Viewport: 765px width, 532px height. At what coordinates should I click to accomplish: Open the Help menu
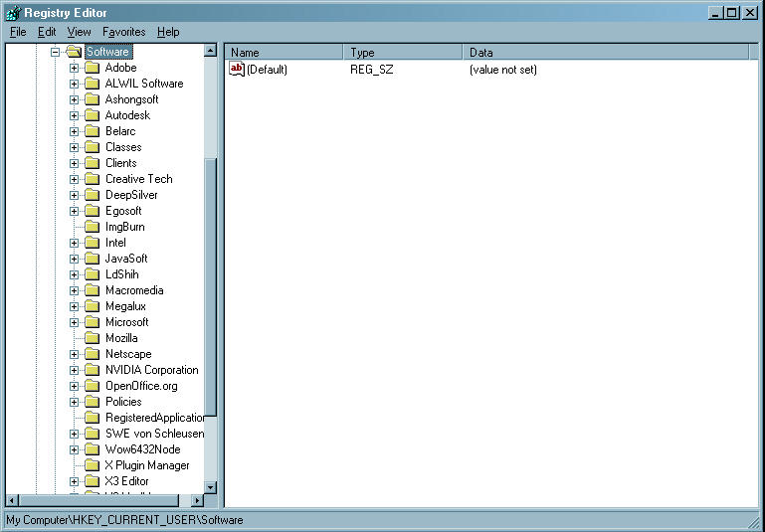coord(168,32)
